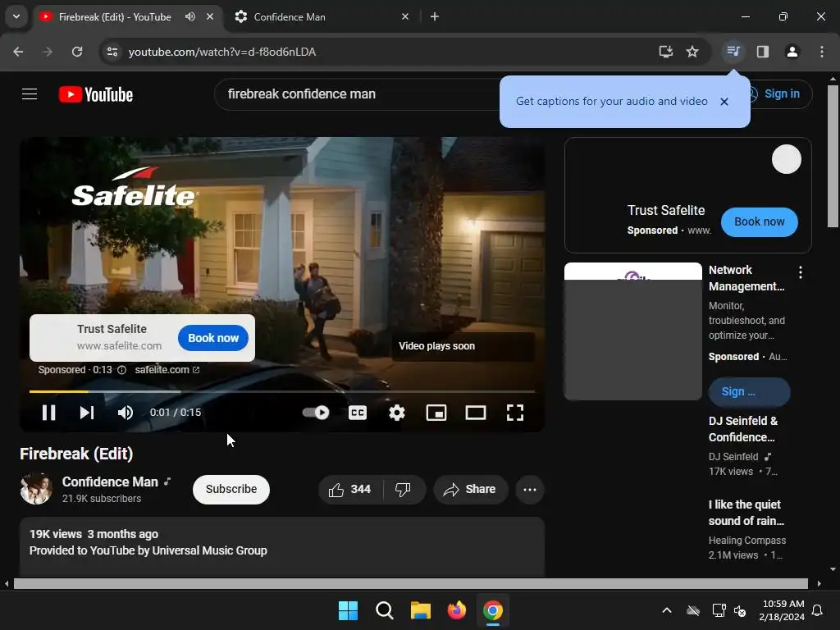The height and width of the screenshot is (630, 840).
Task: Install app icon in the address bar
Action: [x=666, y=52]
